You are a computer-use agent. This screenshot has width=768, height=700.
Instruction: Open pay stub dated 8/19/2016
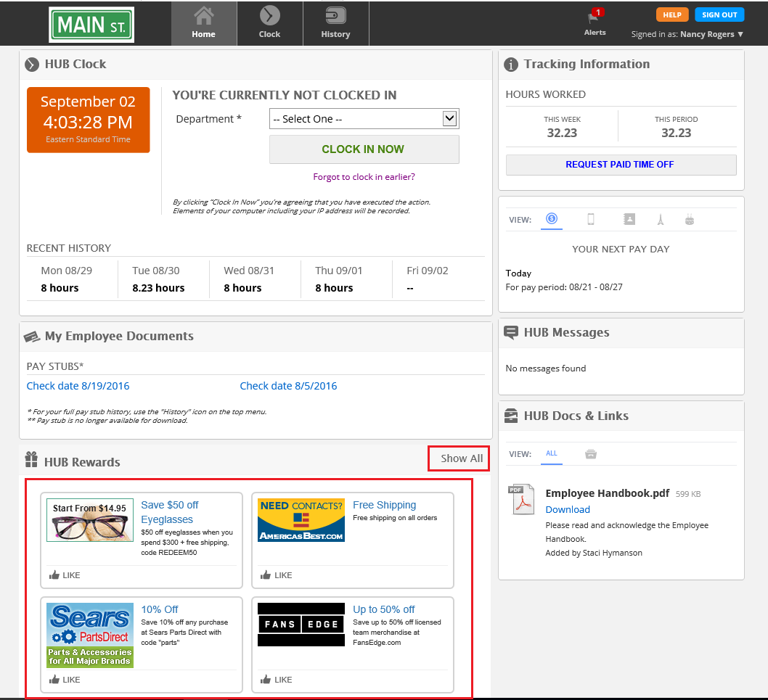[x=78, y=386]
